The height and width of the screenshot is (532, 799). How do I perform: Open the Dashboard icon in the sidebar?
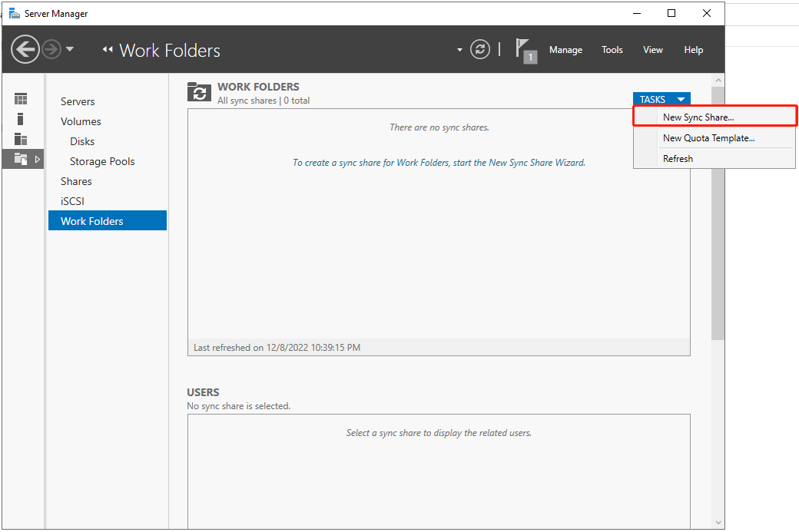21,99
